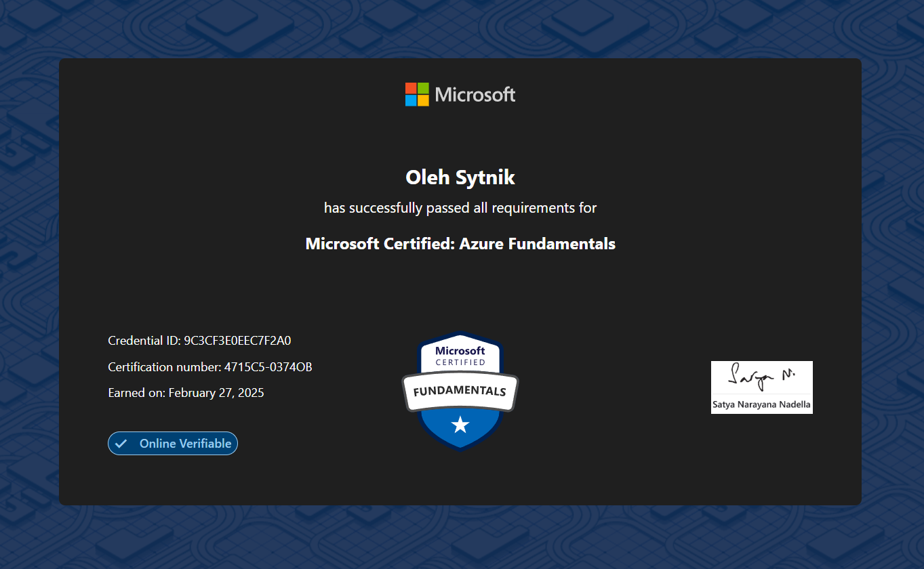This screenshot has width=924, height=569.
Task: Click the checkmark icon in Online Verifiable
Action: (x=121, y=444)
